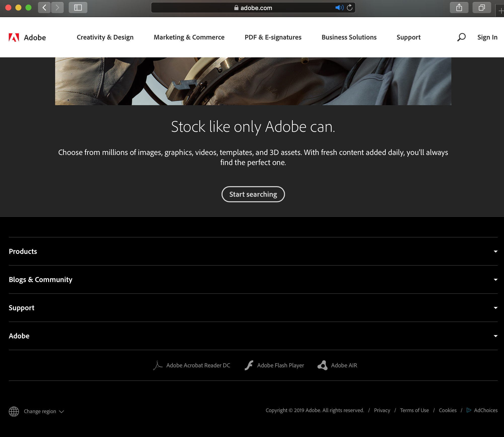Reload the page with refresh icon
Image resolution: width=504 pixels, height=437 pixels.
click(x=350, y=8)
